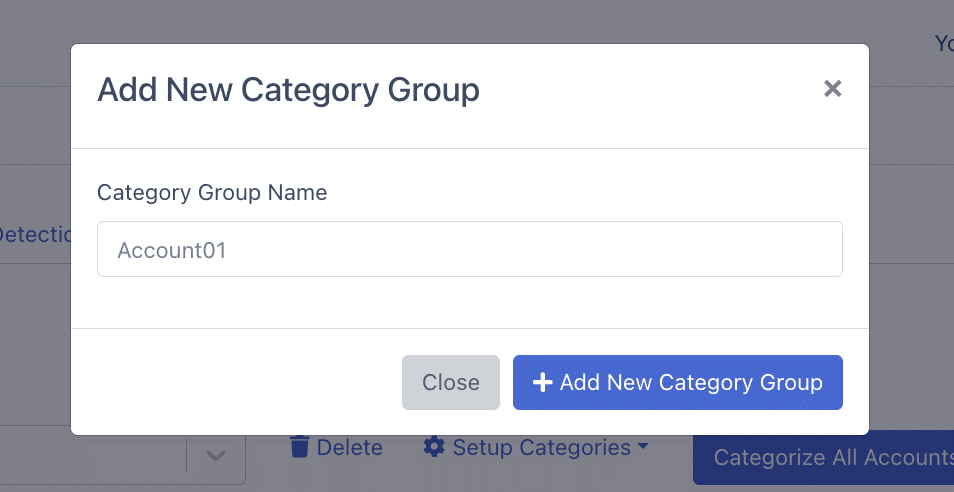This screenshot has height=492, width=954.
Task: Click inside the bottom-left combo box field
Action: click(x=91, y=456)
